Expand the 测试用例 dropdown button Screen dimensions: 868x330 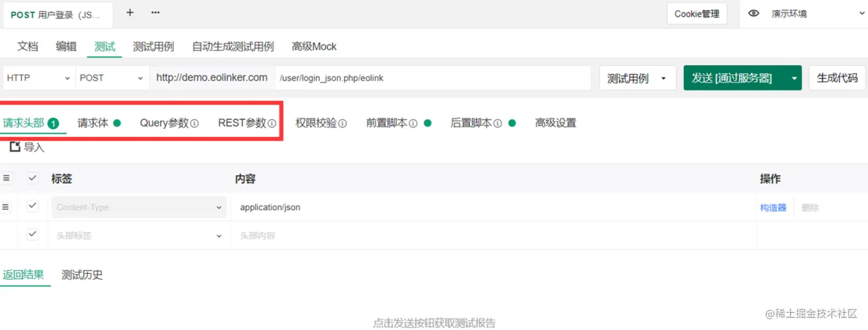(638, 78)
